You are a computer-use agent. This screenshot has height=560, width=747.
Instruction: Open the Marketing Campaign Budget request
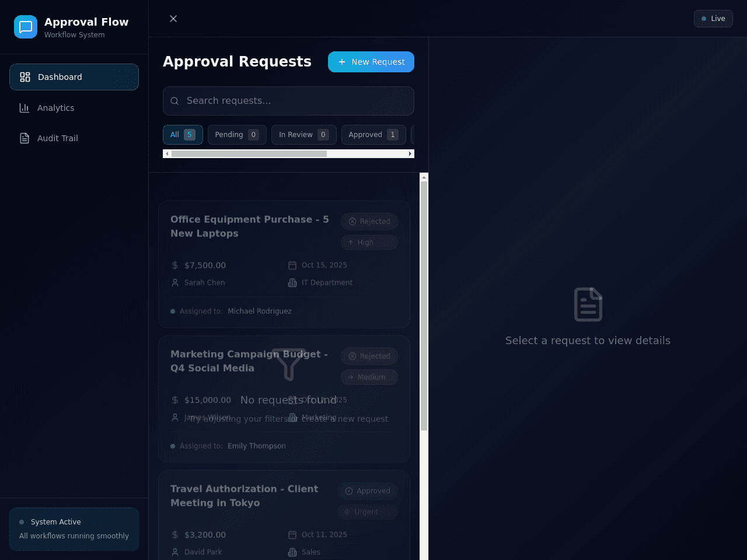coord(284,399)
